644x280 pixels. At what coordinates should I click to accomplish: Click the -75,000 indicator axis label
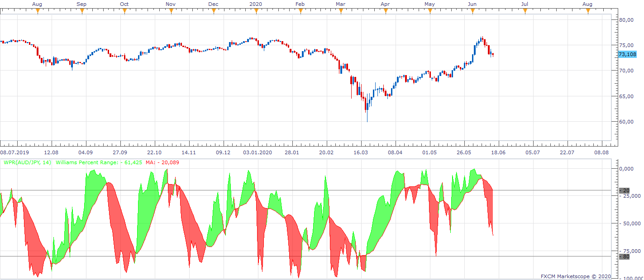pos(629,251)
